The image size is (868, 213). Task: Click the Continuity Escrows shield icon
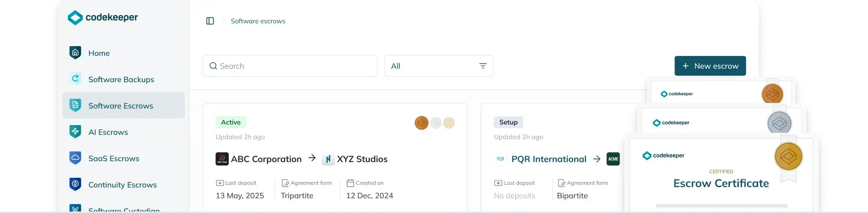[x=75, y=184]
